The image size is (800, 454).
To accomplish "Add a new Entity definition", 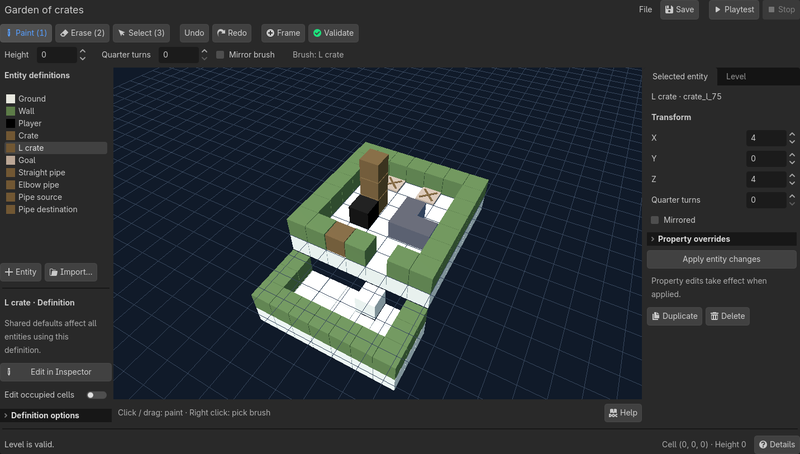I will tap(21, 272).
